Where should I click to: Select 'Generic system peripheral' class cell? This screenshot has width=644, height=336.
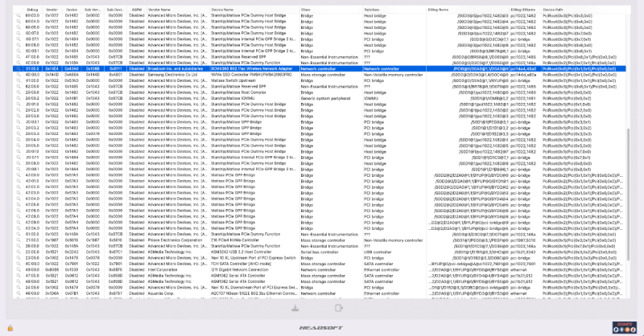tap(325, 98)
